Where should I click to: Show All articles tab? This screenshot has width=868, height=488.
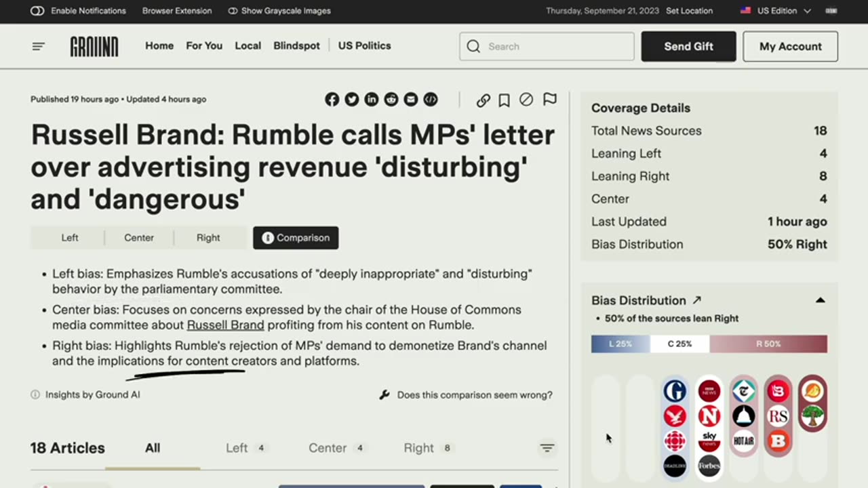pyautogui.click(x=153, y=448)
